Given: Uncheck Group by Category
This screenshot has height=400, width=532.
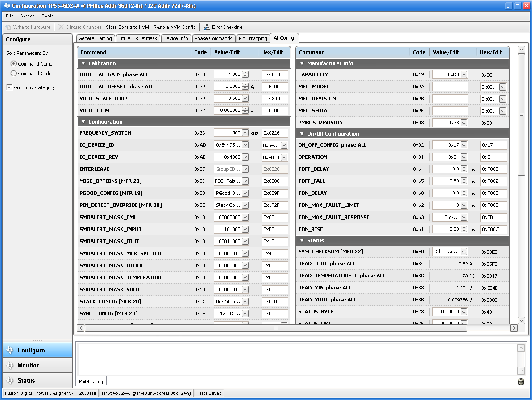Looking at the screenshot, I should tap(10, 87).
